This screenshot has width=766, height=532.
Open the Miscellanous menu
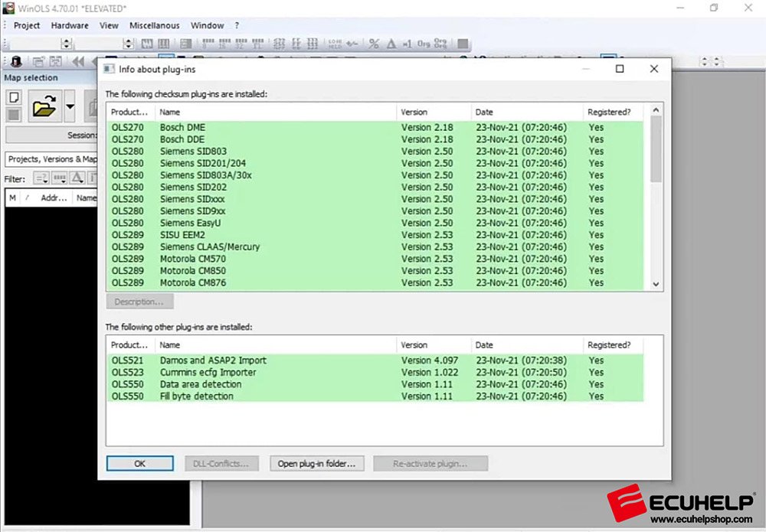[155, 25]
